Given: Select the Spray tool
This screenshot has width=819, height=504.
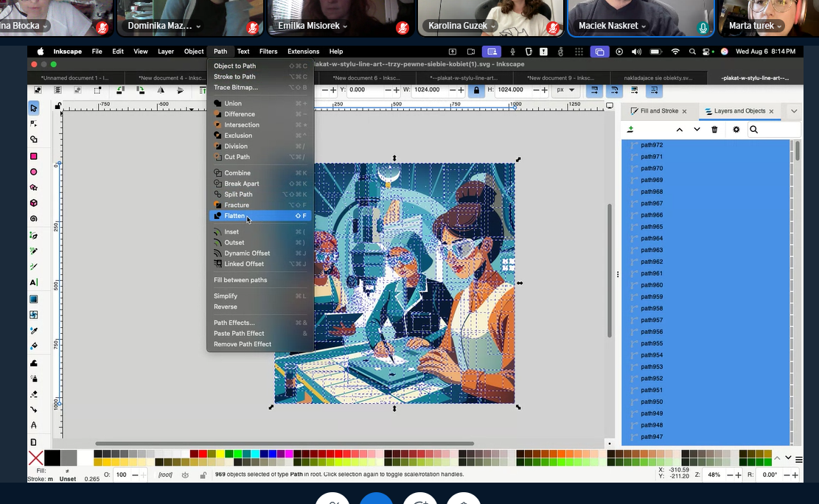Looking at the screenshot, I should pos(34,379).
